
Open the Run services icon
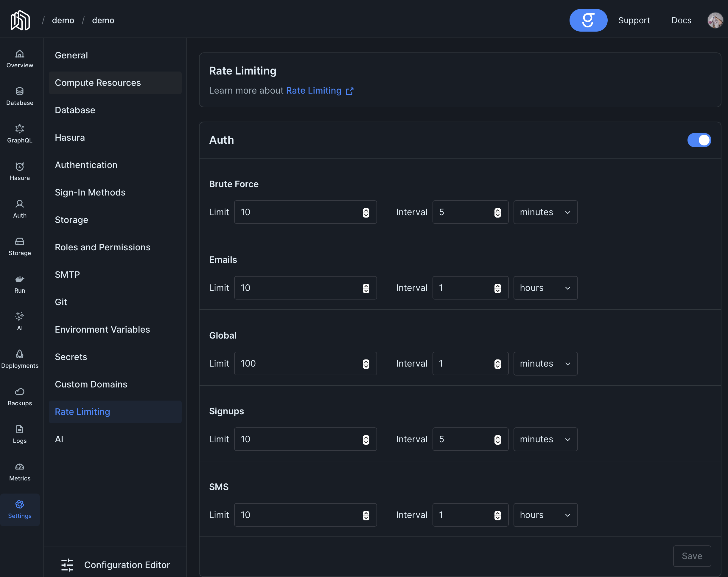click(x=20, y=284)
